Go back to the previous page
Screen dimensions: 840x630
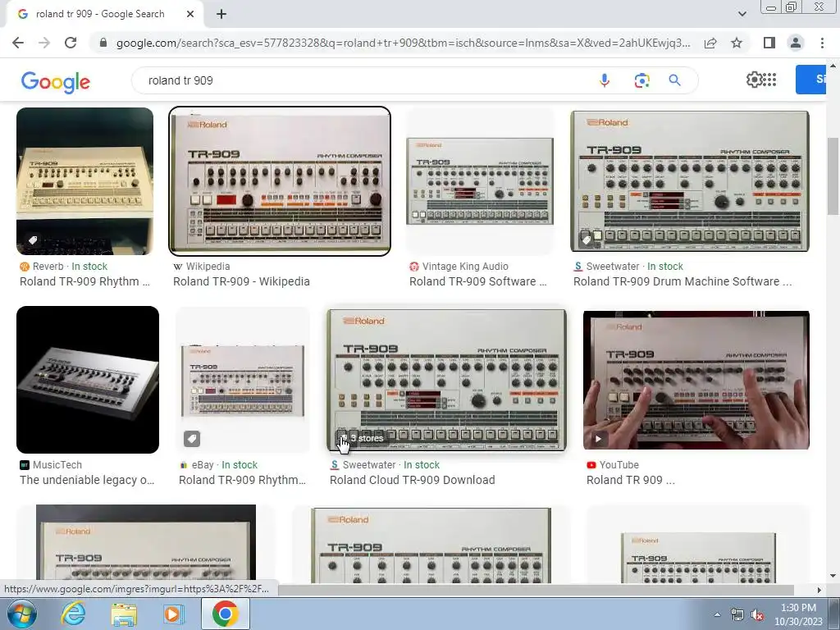18,43
